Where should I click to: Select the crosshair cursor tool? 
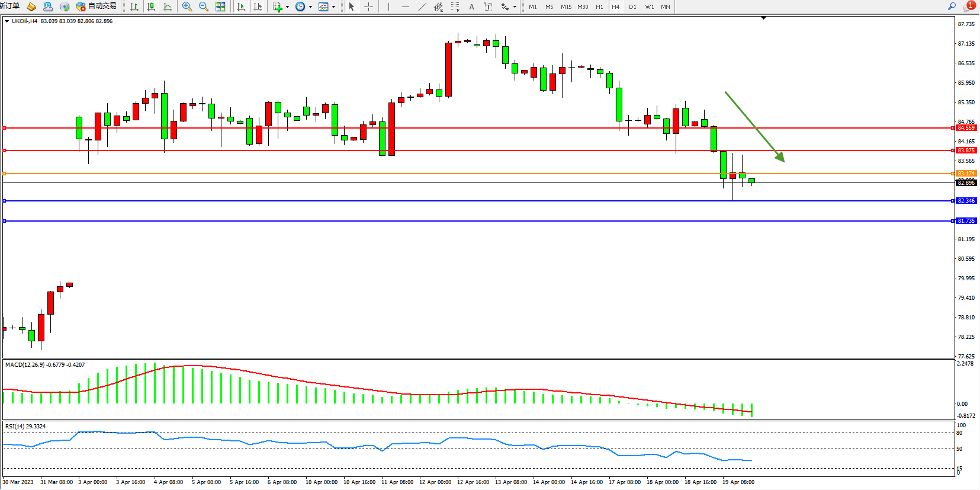pyautogui.click(x=368, y=7)
